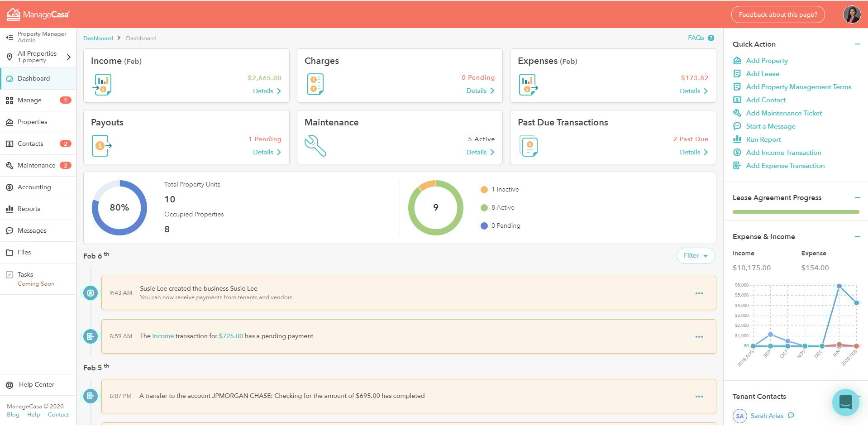868x431 pixels.
Task: Open the Dashboard section in the sidebar
Action: coord(33,78)
